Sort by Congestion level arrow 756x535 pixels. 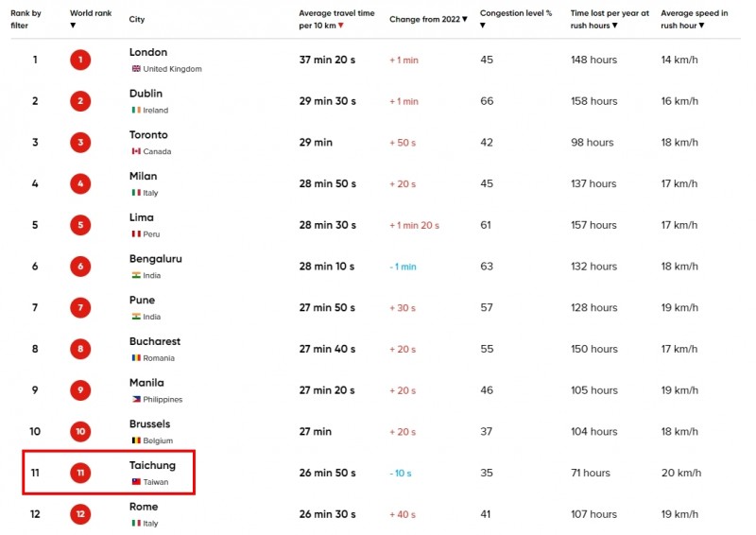point(483,26)
